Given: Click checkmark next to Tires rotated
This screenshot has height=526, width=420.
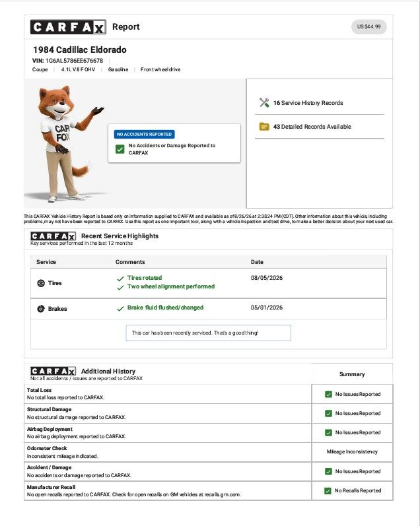Looking at the screenshot, I should click(120, 279).
